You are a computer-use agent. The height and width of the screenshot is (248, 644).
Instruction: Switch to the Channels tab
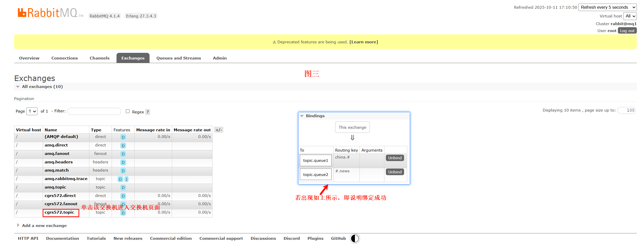(100, 58)
